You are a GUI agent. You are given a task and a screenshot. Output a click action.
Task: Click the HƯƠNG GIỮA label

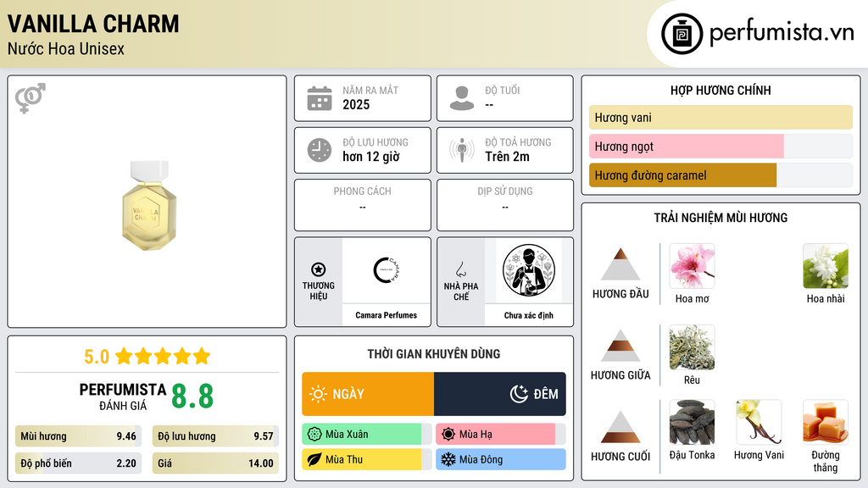(x=620, y=375)
